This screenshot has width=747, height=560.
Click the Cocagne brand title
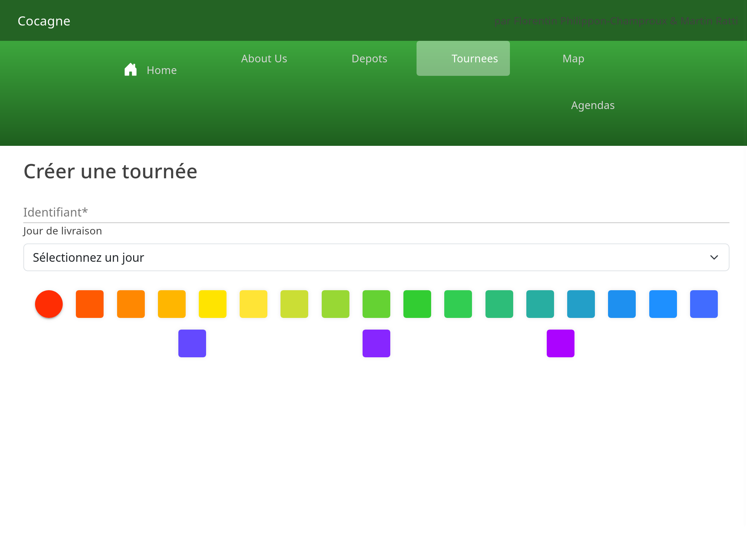pos(44,21)
